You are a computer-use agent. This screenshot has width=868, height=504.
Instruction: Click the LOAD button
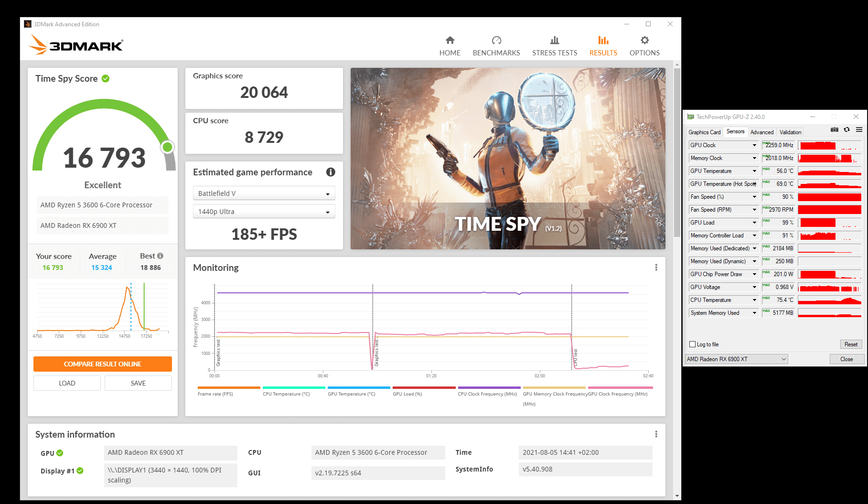pos(67,383)
